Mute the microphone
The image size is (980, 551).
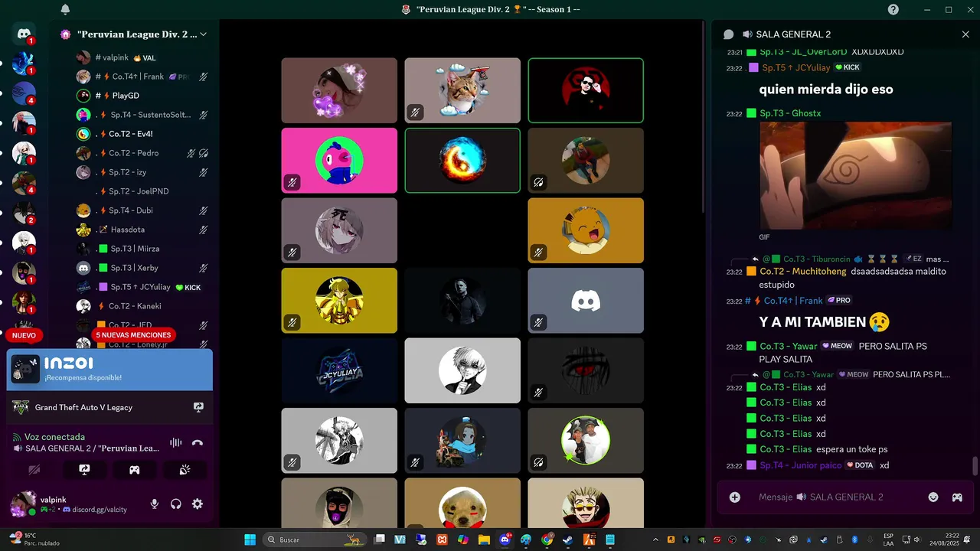[155, 504]
